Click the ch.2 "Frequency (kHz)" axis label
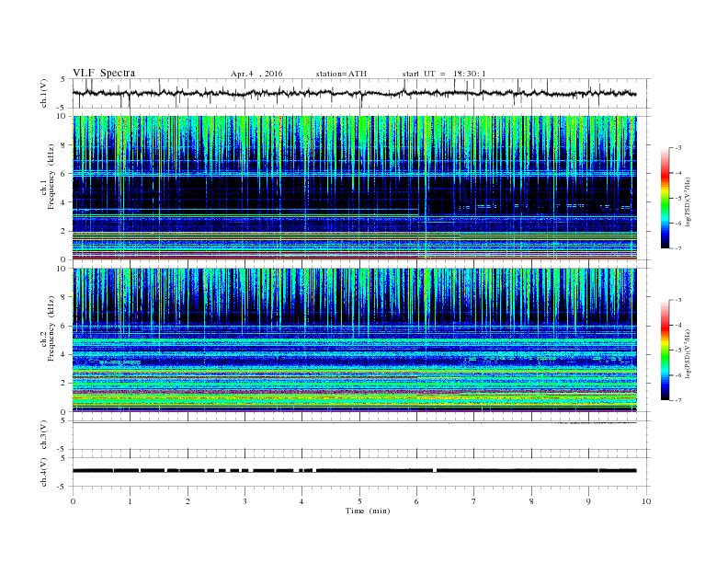This screenshot has width=728, height=563. pyautogui.click(x=51, y=327)
